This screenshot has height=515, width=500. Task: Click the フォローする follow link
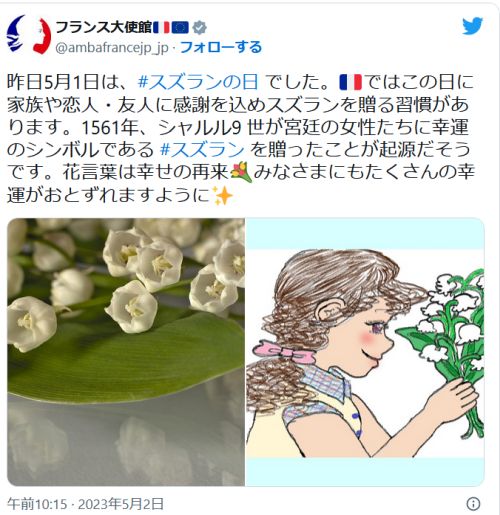[221, 47]
